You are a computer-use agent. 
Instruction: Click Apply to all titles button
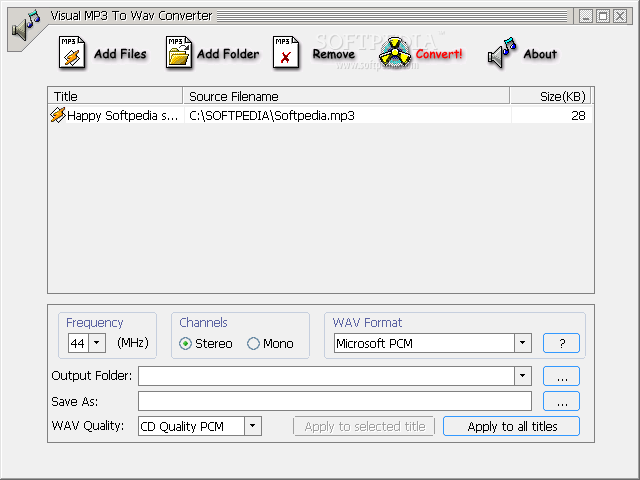(511, 426)
